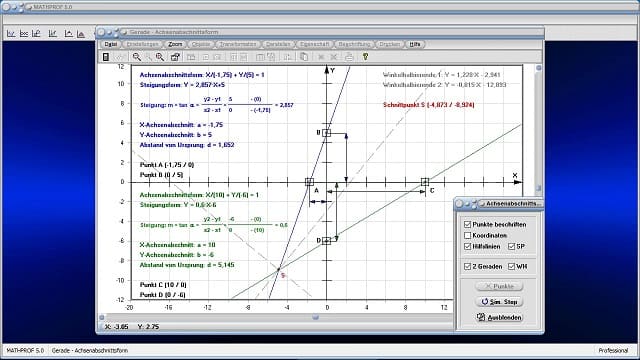Open the Hilfe menu

pos(415,44)
